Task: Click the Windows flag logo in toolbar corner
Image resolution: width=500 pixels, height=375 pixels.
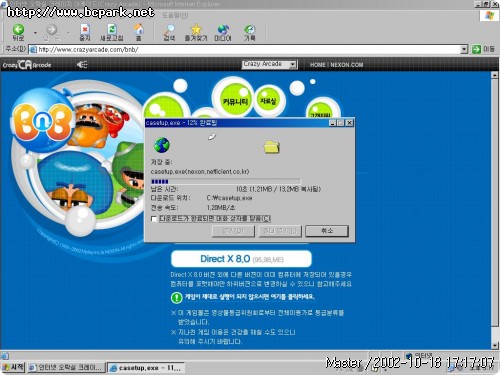Action: (x=489, y=15)
